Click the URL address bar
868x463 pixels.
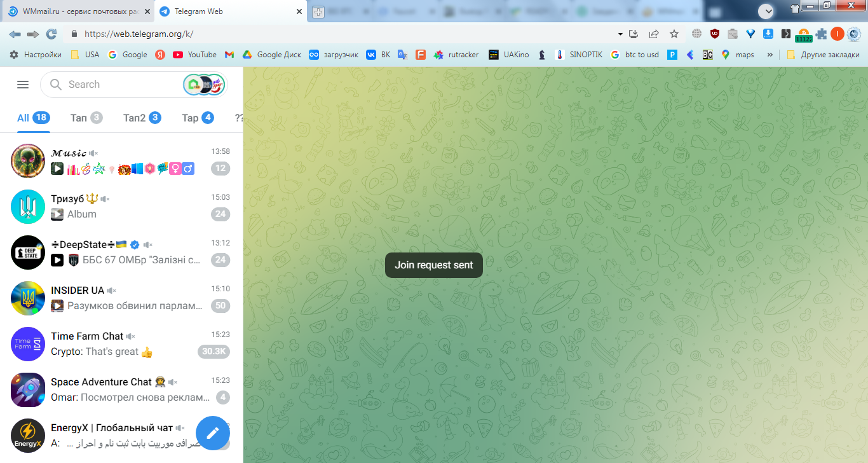pos(343,34)
